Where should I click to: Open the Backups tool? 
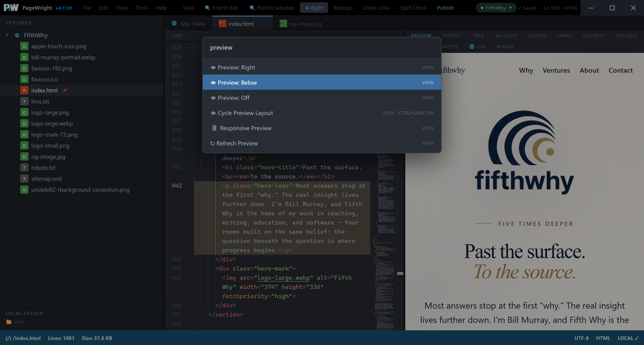click(343, 8)
